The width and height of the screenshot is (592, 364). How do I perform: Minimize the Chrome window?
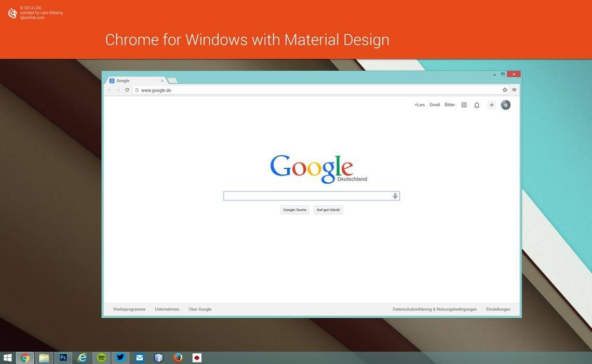tap(494, 74)
